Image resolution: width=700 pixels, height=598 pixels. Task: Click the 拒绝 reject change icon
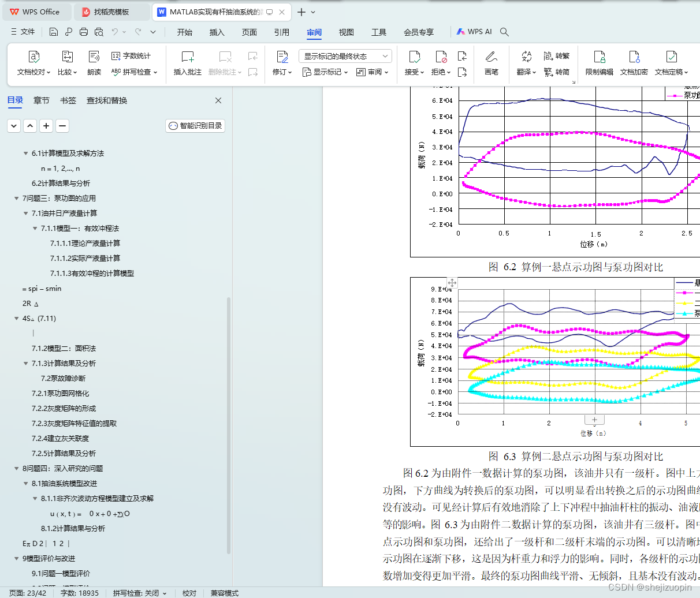tap(441, 57)
